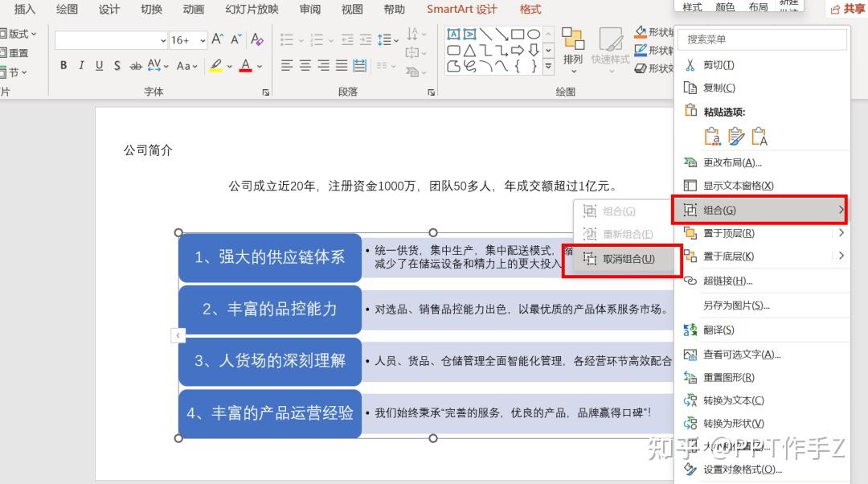Screen dimensions: 868x484
Task: Expand the shapes gallery with more button
Action: pyautogui.click(x=548, y=67)
